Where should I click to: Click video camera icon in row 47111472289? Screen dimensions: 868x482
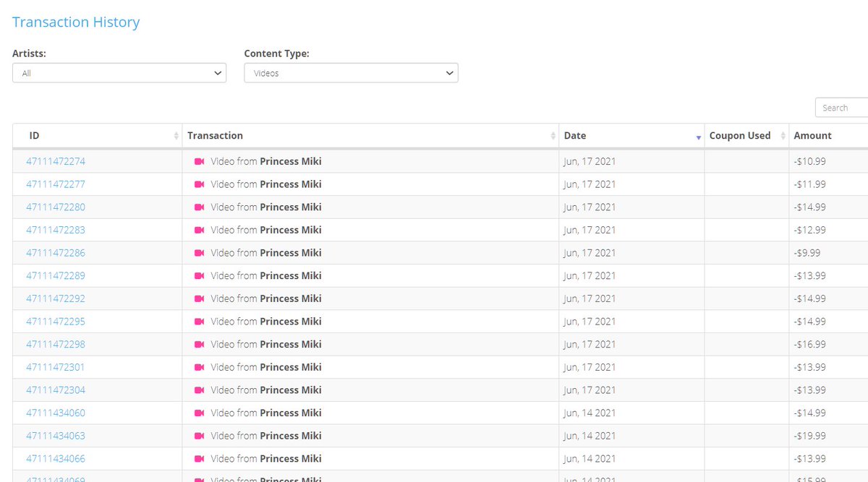(200, 276)
